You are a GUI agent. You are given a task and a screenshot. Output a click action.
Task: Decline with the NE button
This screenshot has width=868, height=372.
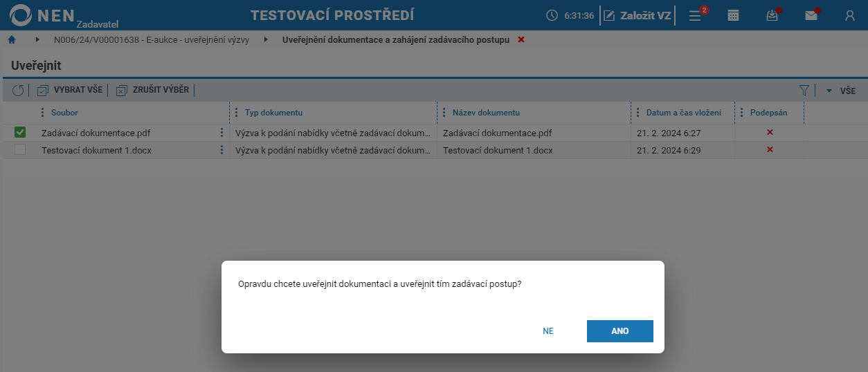pos(548,331)
